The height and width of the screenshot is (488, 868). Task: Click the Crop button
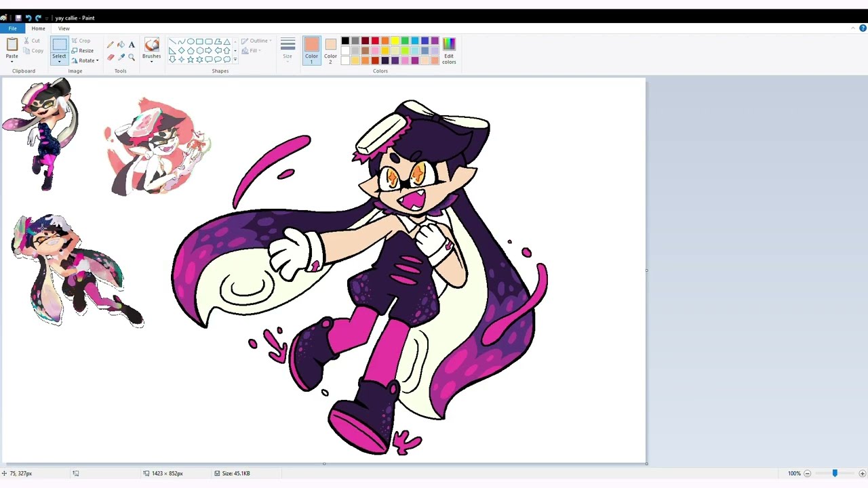tap(81, 41)
